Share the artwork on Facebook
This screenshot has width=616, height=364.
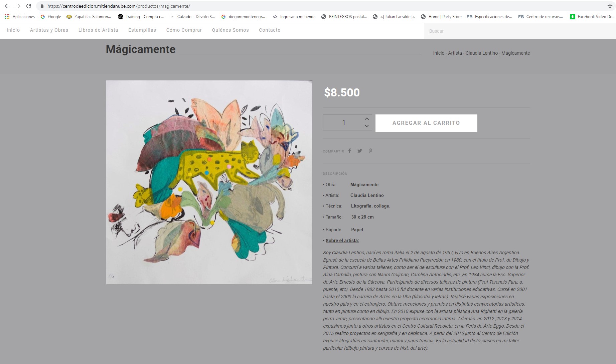pos(349,151)
